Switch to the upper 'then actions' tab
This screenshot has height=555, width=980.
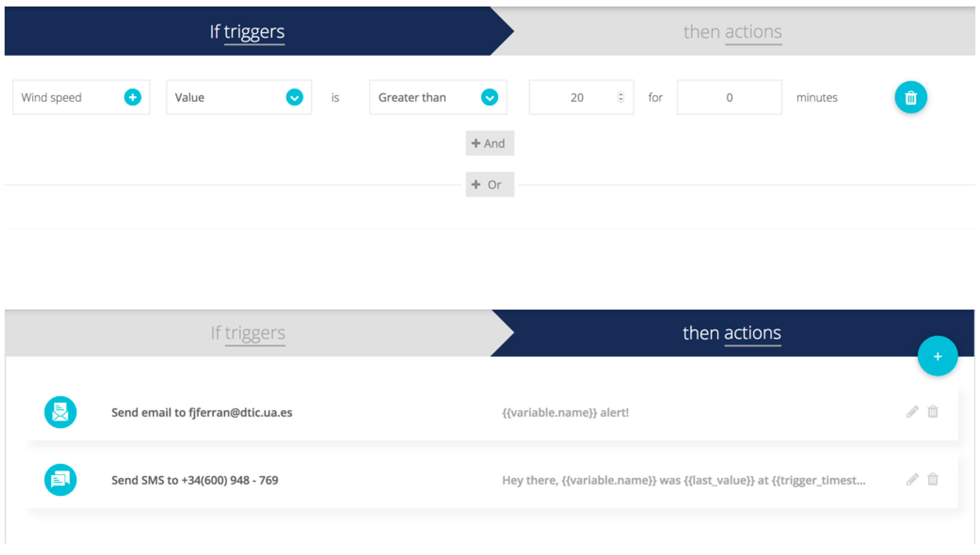coord(732,32)
